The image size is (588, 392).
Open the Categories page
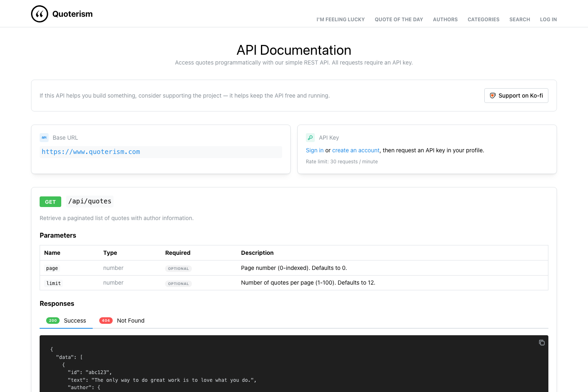pyautogui.click(x=483, y=19)
